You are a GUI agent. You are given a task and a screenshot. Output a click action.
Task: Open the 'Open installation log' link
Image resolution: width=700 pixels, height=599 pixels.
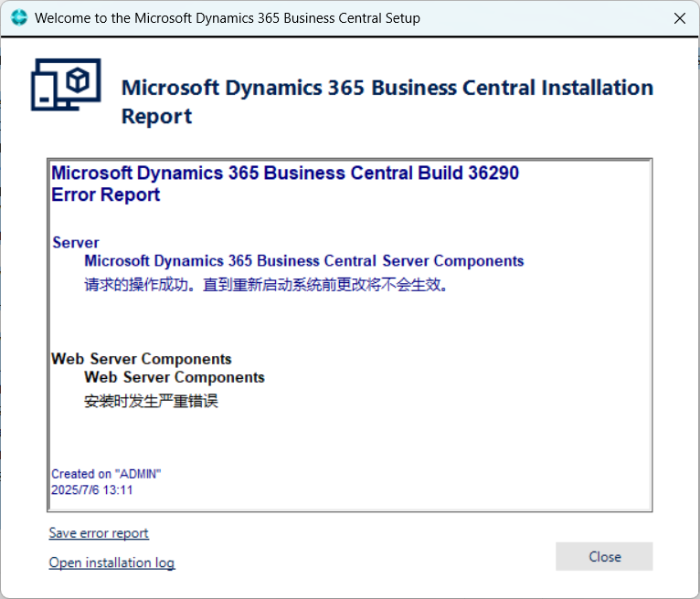[111, 562]
